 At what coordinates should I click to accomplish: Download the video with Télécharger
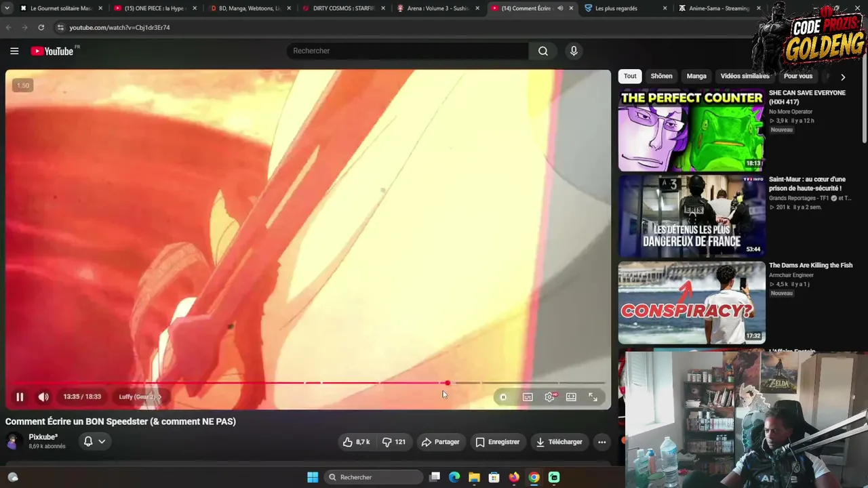tap(559, 442)
